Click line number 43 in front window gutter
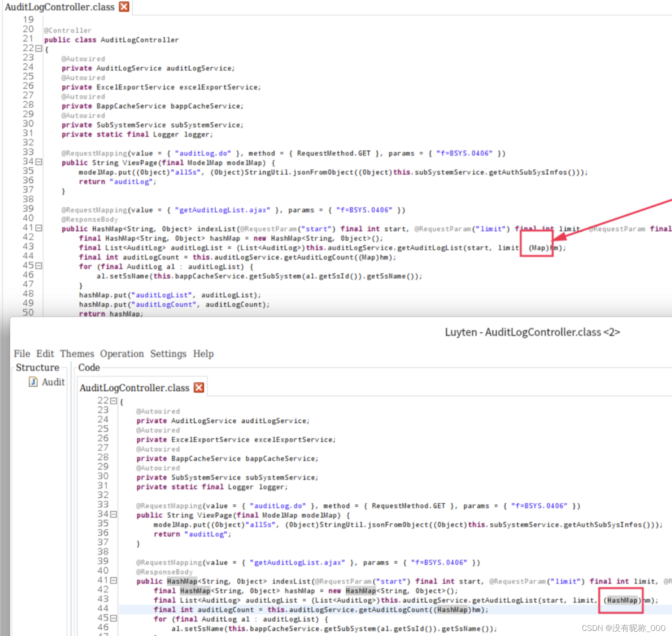 (103, 599)
